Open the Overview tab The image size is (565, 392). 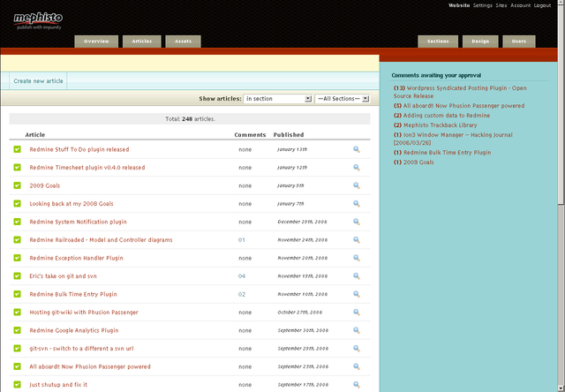tap(96, 41)
